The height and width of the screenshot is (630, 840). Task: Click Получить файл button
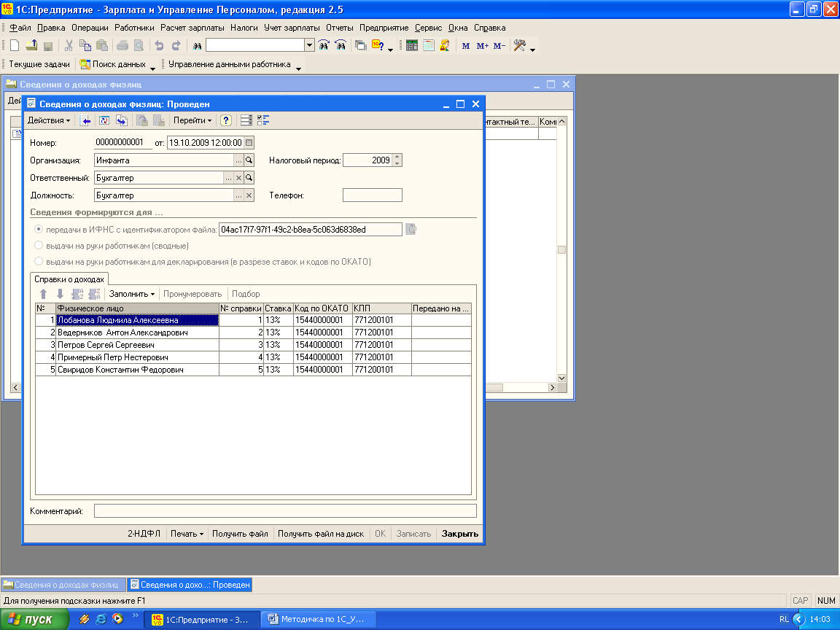pos(240,534)
